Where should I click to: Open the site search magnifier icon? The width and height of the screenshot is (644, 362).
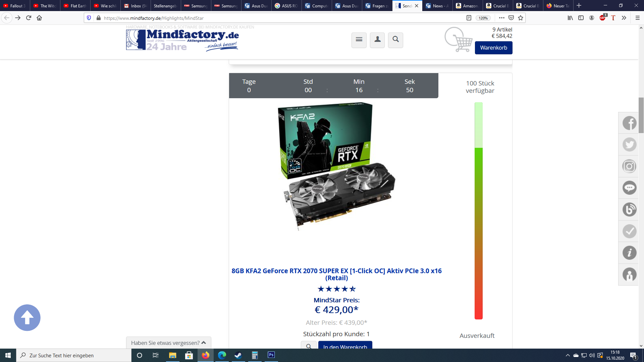[x=395, y=40]
